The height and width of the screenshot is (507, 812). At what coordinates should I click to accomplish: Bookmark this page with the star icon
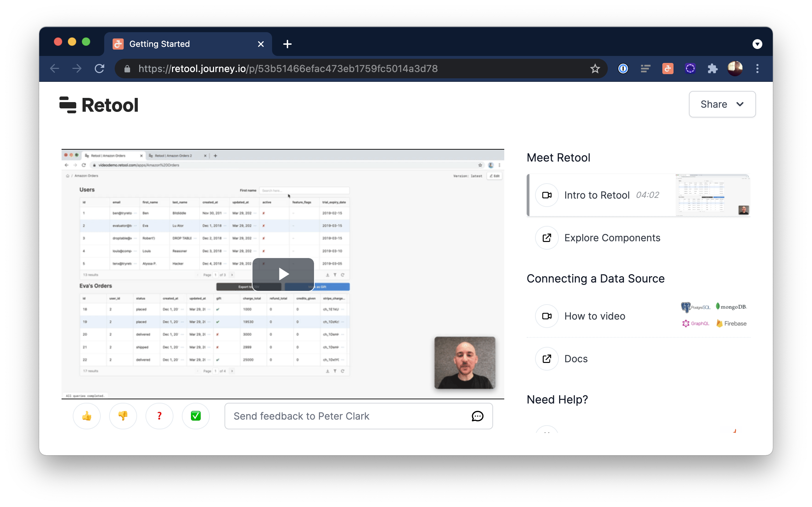(595, 69)
